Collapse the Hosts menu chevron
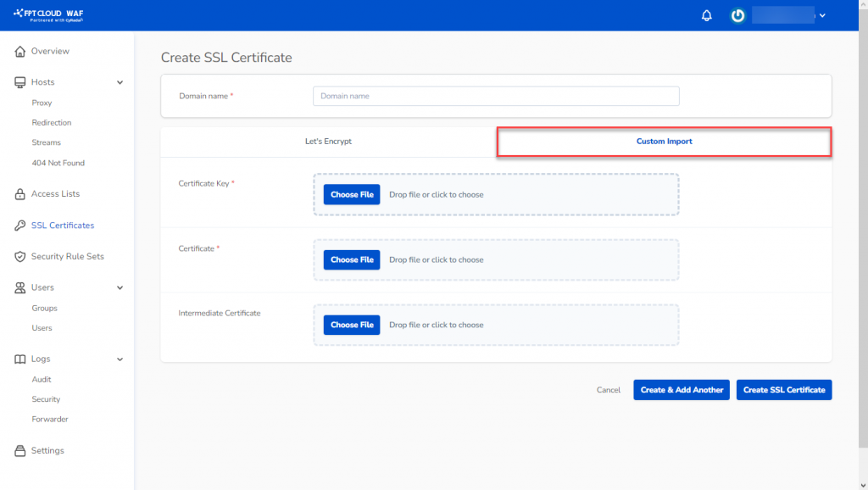 point(120,82)
